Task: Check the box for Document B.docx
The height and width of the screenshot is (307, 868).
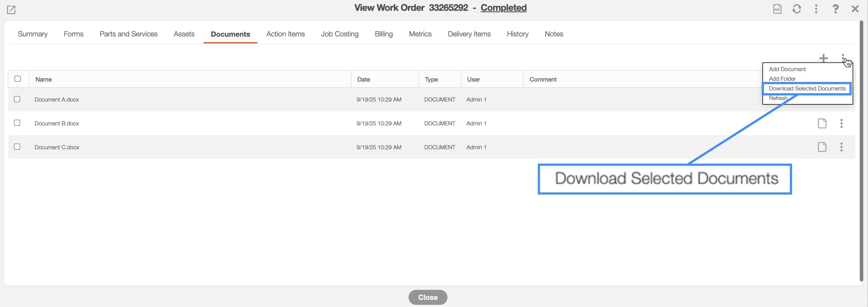Action: [x=17, y=123]
